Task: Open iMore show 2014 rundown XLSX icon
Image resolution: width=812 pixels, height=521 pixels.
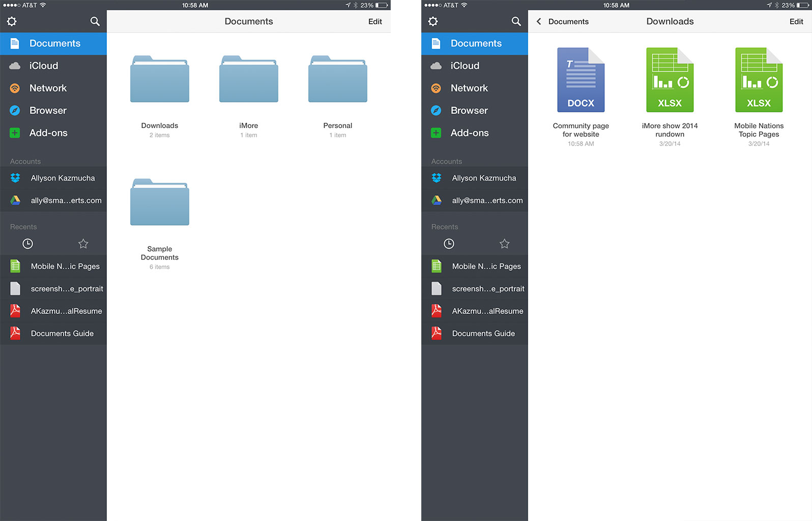Action: pyautogui.click(x=670, y=80)
